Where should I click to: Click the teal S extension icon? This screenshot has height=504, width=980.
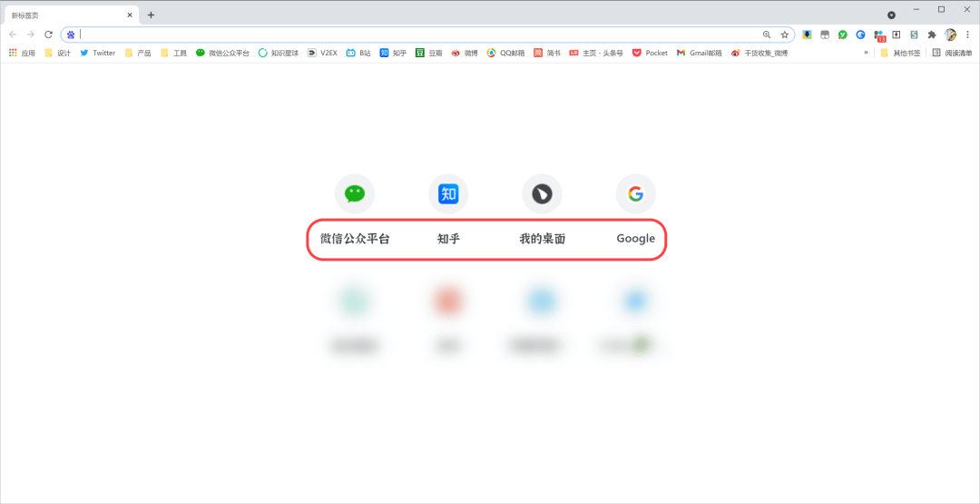(x=914, y=35)
